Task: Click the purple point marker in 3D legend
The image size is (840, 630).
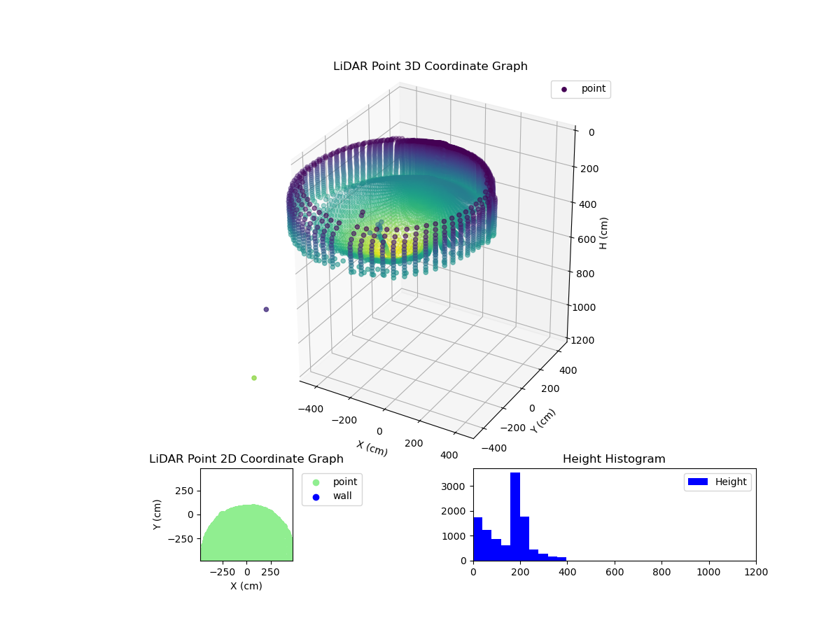Action: pyautogui.click(x=564, y=90)
